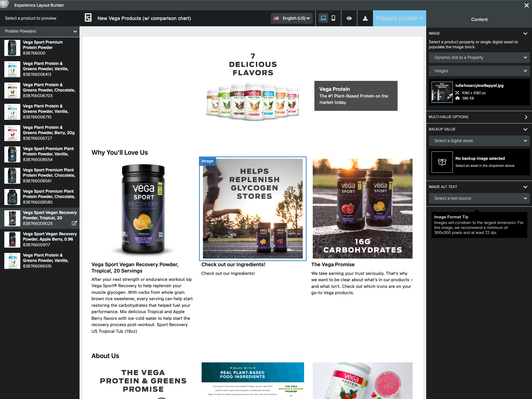
Task: Open the Images property dropdown
Action: tap(479, 71)
